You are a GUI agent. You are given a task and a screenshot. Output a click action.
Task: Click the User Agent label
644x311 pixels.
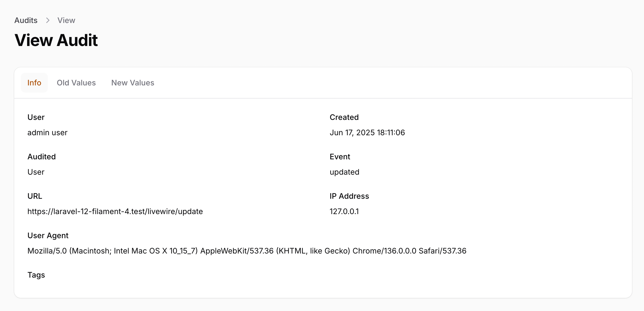(x=48, y=235)
